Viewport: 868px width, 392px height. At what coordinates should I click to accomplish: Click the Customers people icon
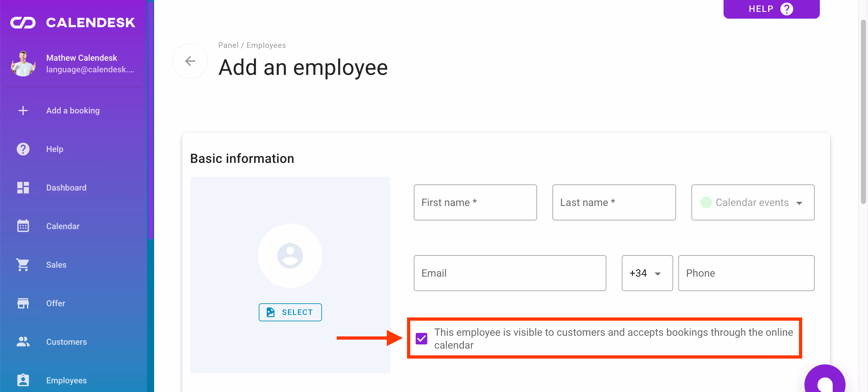click(x=23, y=342)
